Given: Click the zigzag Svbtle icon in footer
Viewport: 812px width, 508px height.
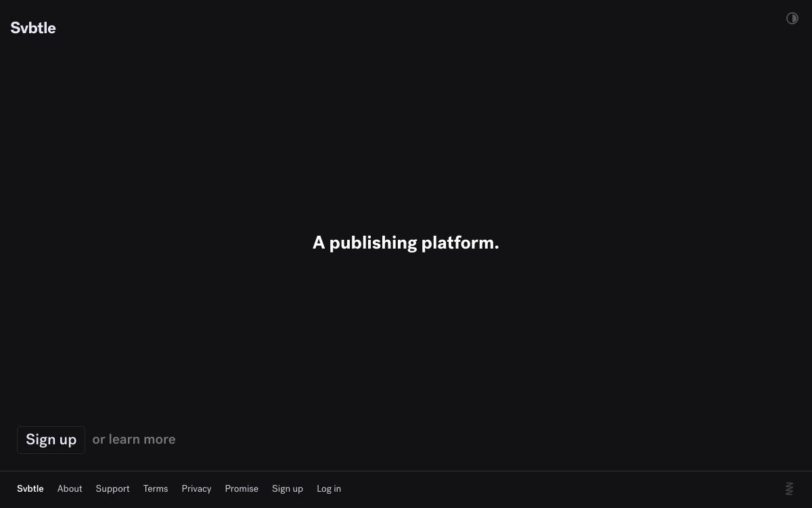Looking at the screenshot, I should point(789,488).
